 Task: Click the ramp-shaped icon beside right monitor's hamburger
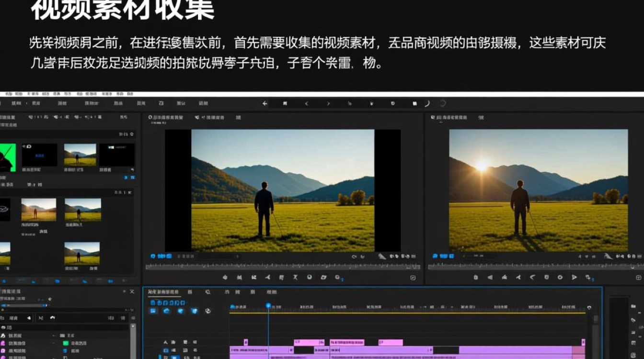click(608, 257)
